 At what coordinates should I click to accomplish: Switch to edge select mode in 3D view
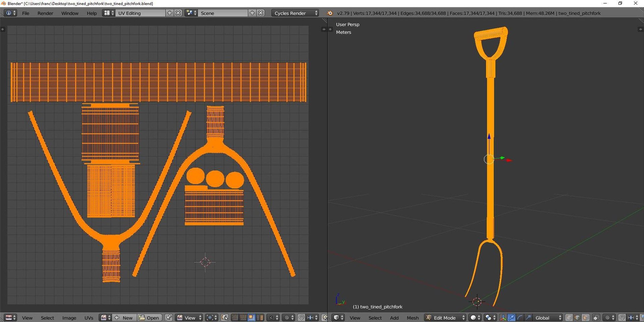[x=577, y=318]
